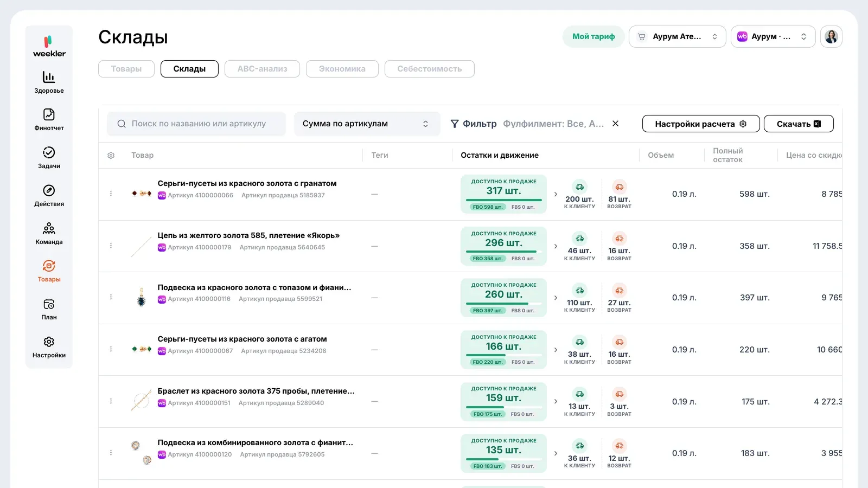Image resolution: width=868 pixels, height=488 pixels.
Task: Expand stock details for 296 шт. row
Action: 556,246
